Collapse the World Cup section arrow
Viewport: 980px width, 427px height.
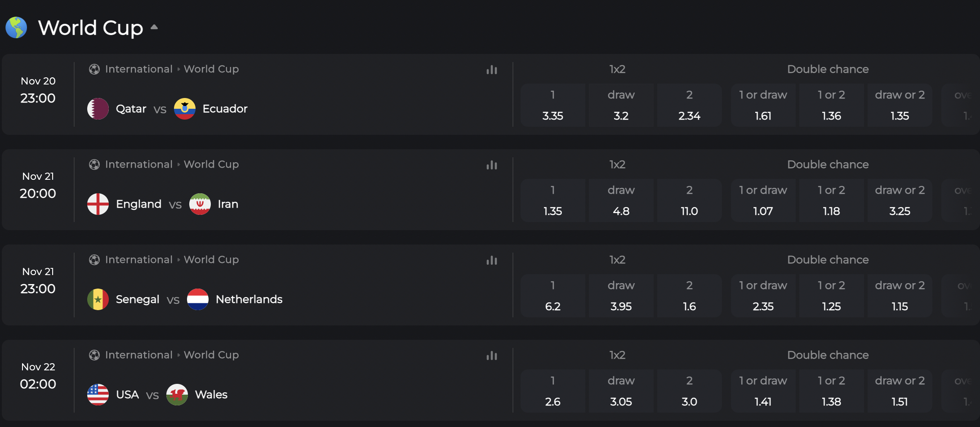click(154, 27)
